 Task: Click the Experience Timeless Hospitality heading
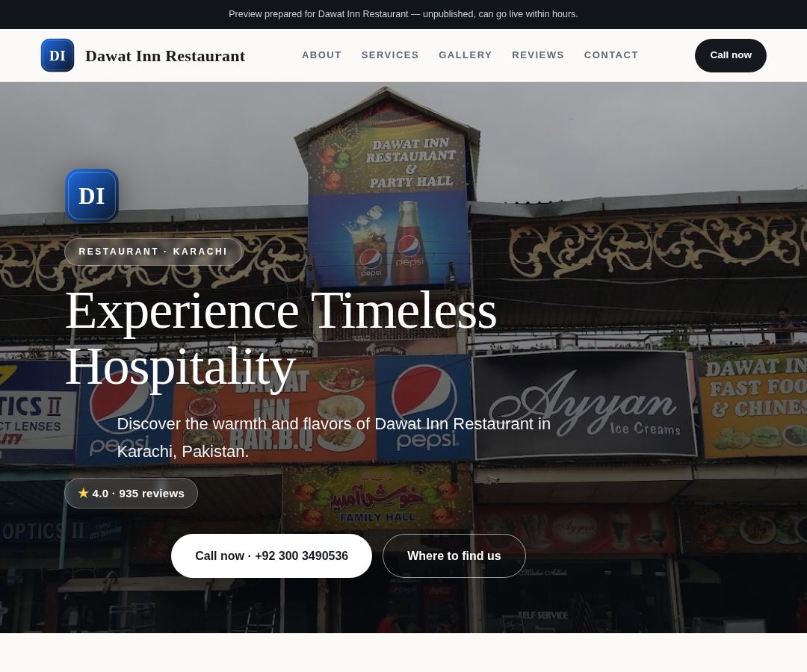coord(281,338)
